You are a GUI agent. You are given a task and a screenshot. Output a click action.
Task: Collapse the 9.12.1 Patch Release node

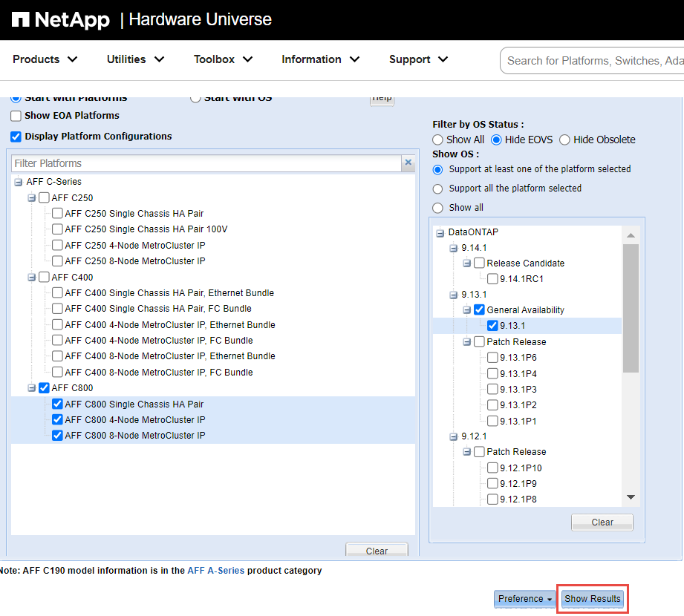tap(466, 452)
